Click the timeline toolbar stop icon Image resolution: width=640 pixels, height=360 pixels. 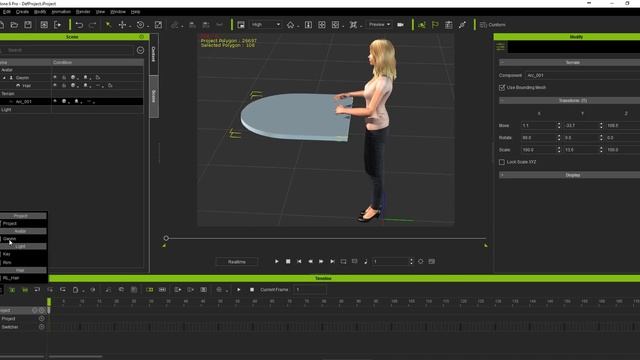coord(252,290)
